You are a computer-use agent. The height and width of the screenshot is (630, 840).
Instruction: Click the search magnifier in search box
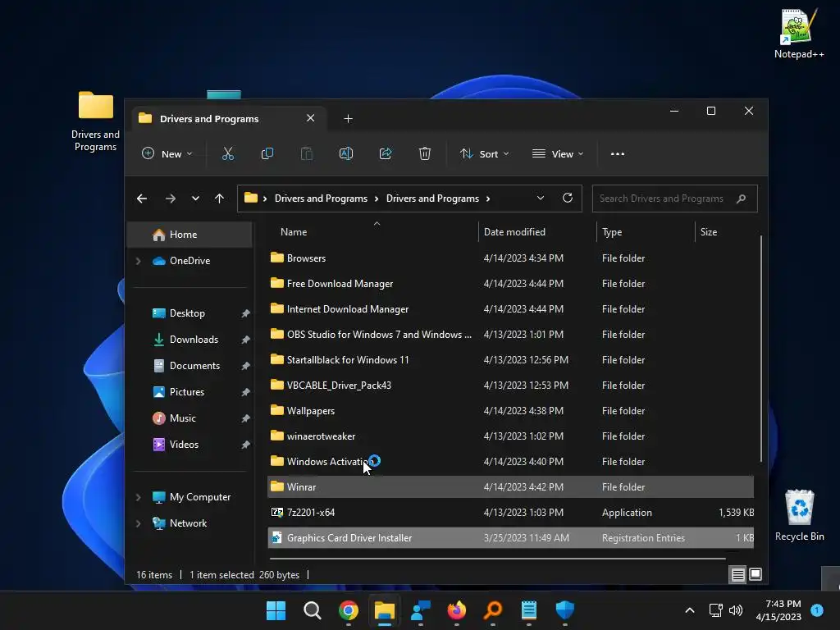tap(741, 199)
